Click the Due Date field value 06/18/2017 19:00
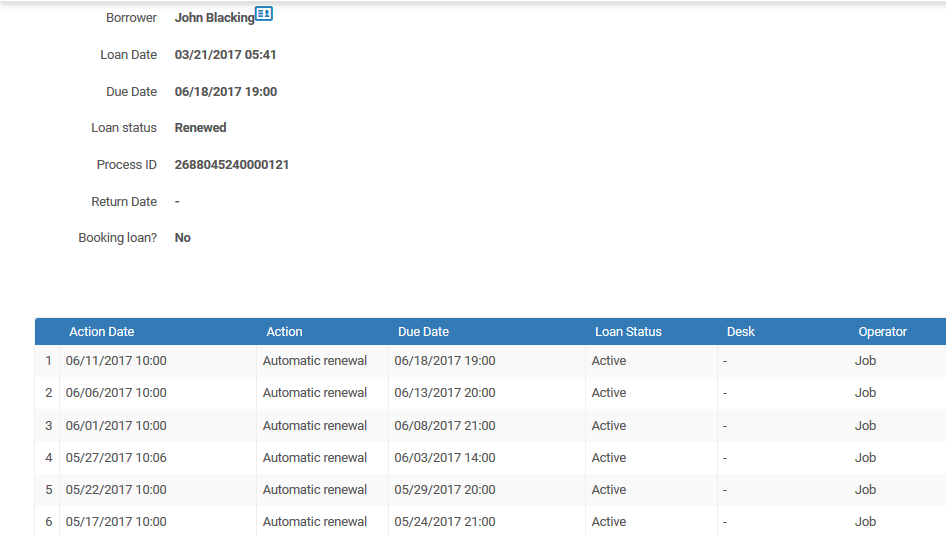The image size is (946, 536). point(226,92)
